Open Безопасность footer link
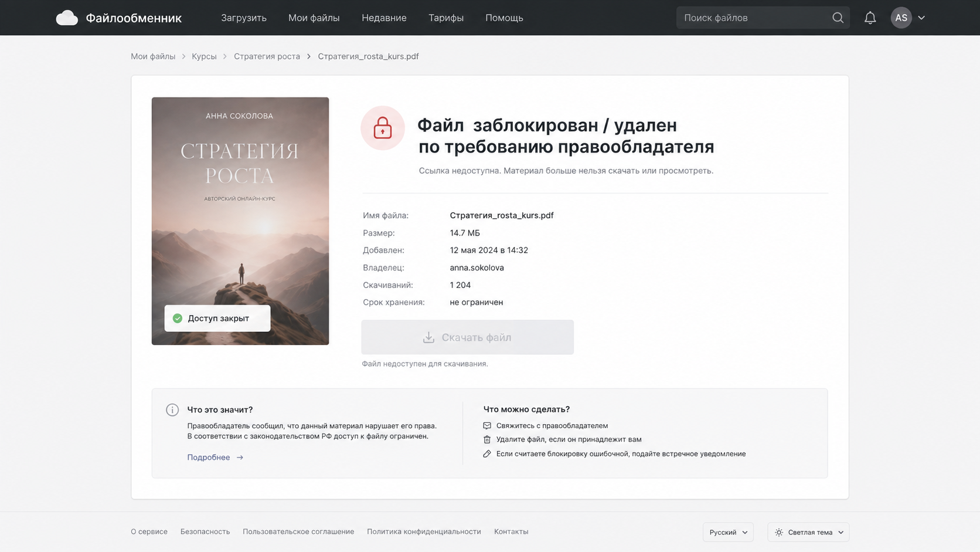The height and width of the screenshot is (552, 980). click(205, 531)
